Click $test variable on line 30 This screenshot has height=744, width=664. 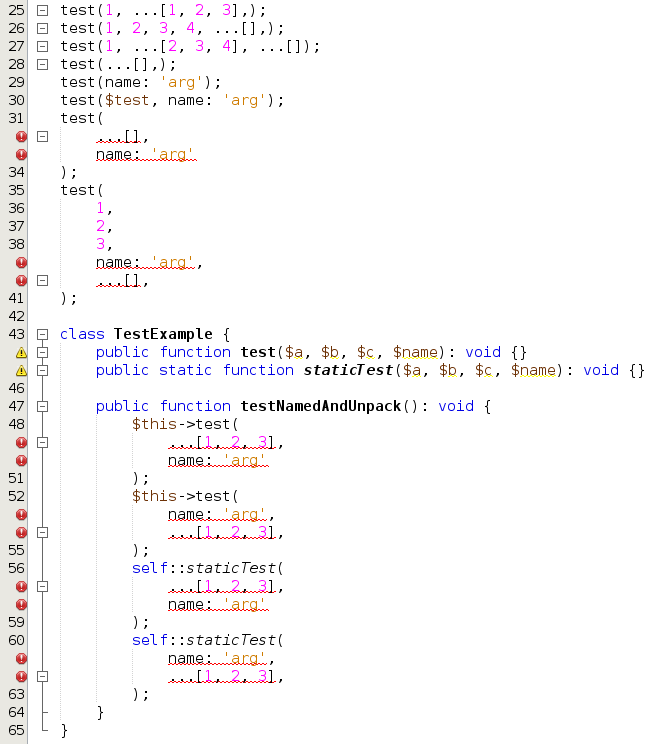click(127, 100)
